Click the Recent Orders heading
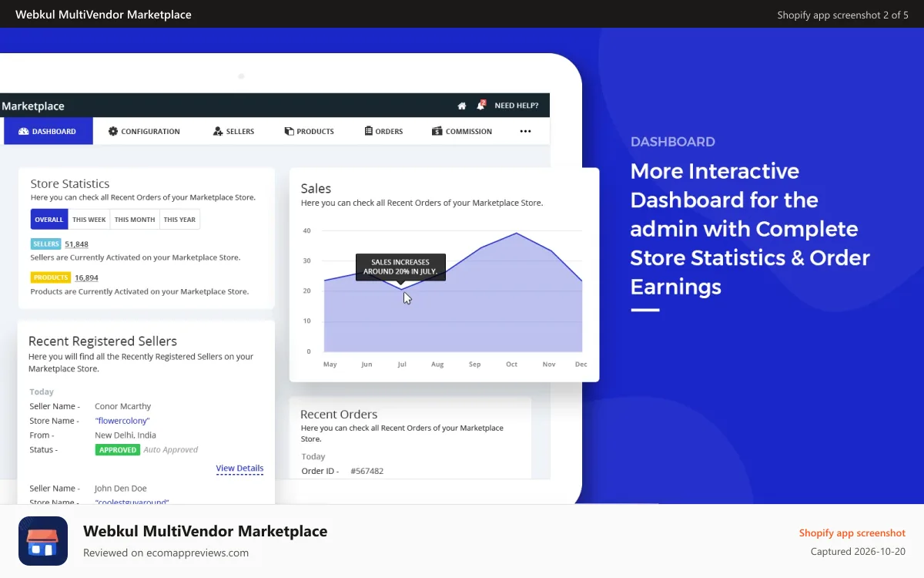Viewport: 924px width, 578px height. point(339,415)
